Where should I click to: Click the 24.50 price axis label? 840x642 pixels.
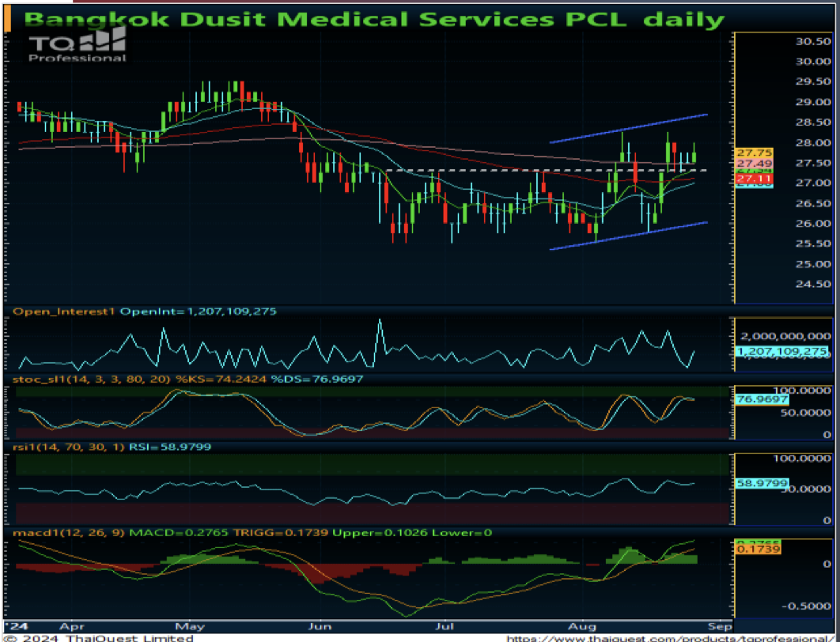(x=812, y=284)
